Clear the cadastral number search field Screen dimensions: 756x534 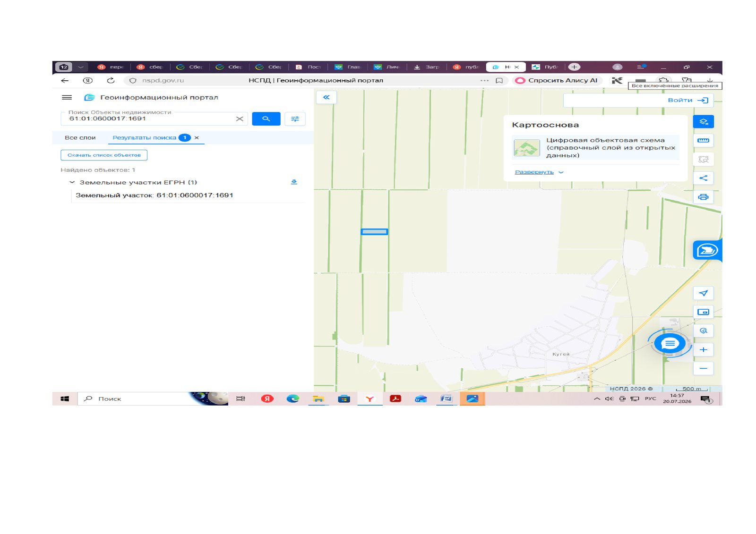[x=240, y=119]
